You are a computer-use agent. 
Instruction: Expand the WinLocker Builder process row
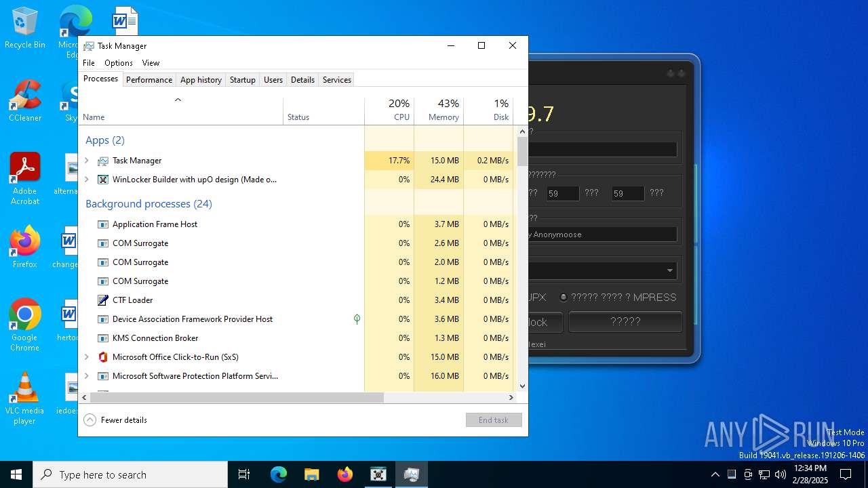pos(86,180)
